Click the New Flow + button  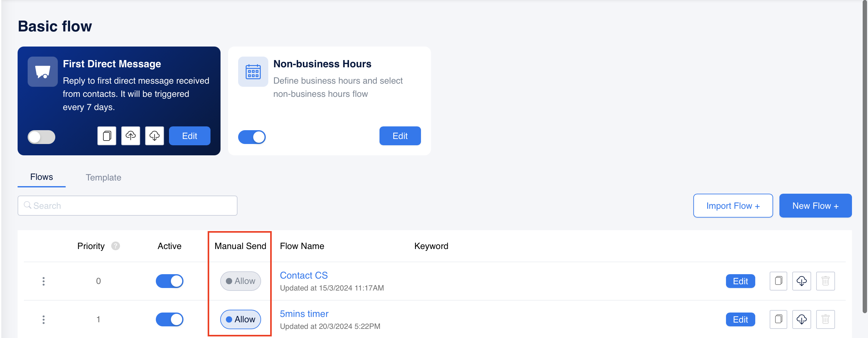tap(815, 206)
